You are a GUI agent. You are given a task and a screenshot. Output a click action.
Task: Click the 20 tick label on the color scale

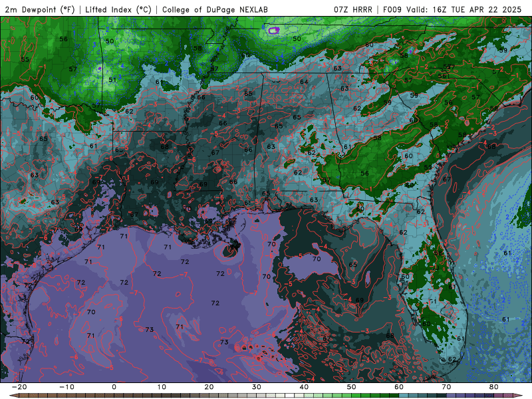click(x=209, y=387)
